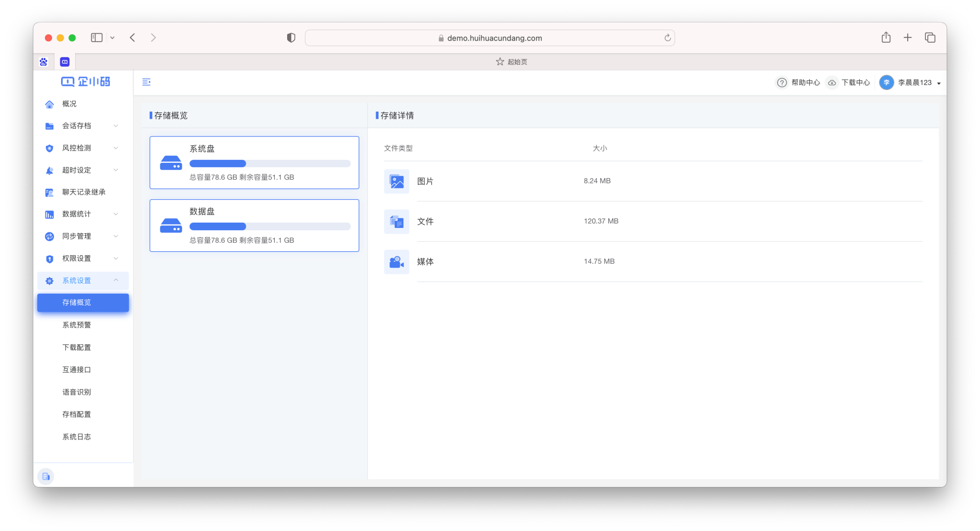The width and height of the screenshot is (980, 531).
Task: Click the blue pinned tab icon
Action: [x=65, y=62]
